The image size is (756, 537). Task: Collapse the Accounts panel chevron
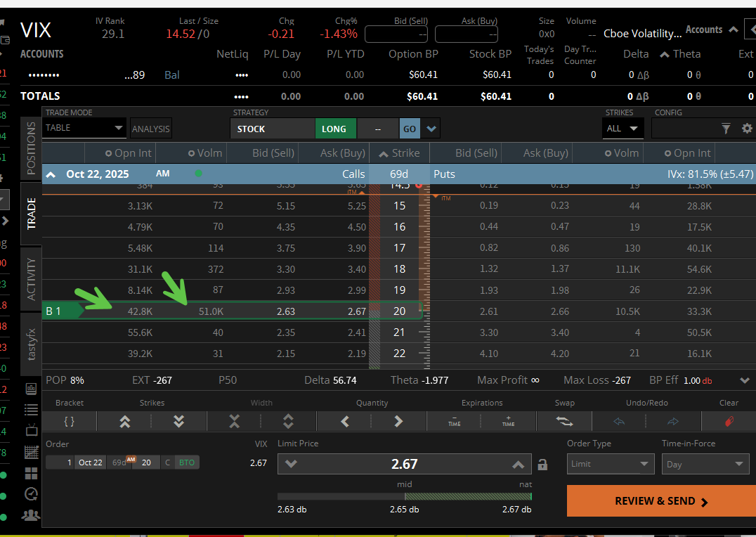[734, 30]
